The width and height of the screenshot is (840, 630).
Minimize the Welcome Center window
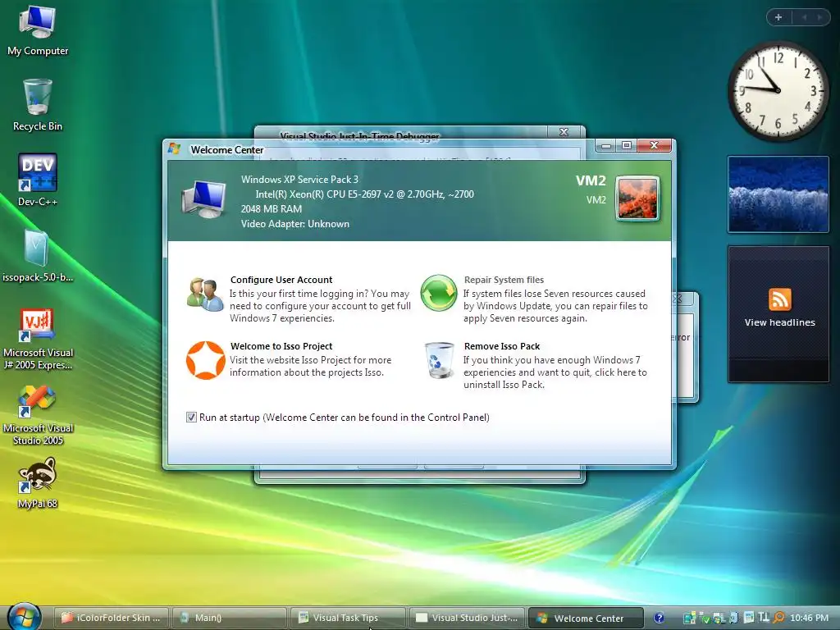pyautogui.click(x=606, y=146)
